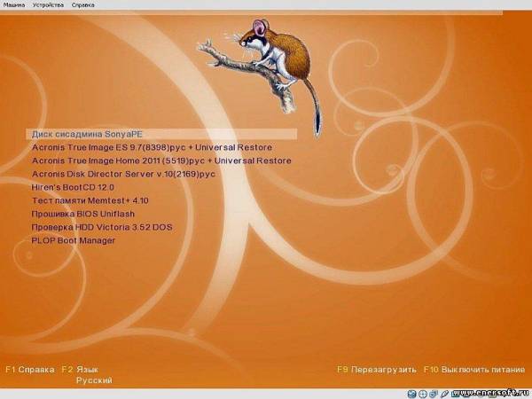Open the Устройства menu

pyautogui.click(x=48, y=4)
